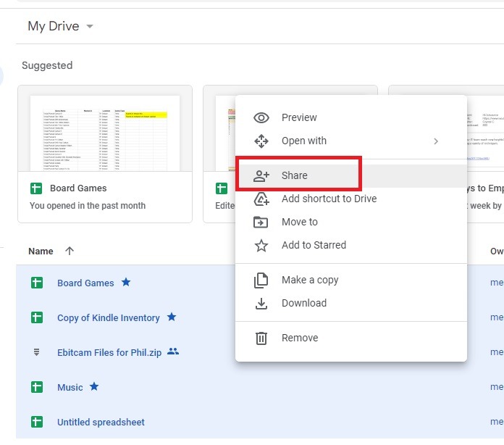Select the Untitled spreadsheet file
This screenshot has height=445, width=504.
[x=101, y=422]
